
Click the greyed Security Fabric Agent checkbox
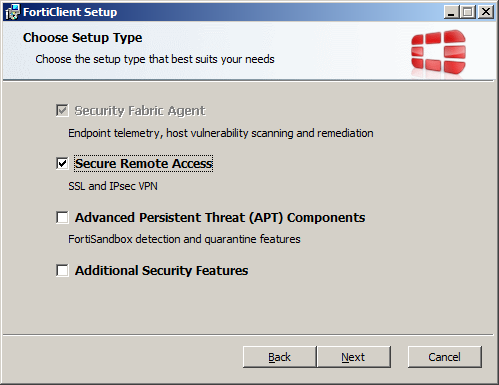(x=62, y=110)
